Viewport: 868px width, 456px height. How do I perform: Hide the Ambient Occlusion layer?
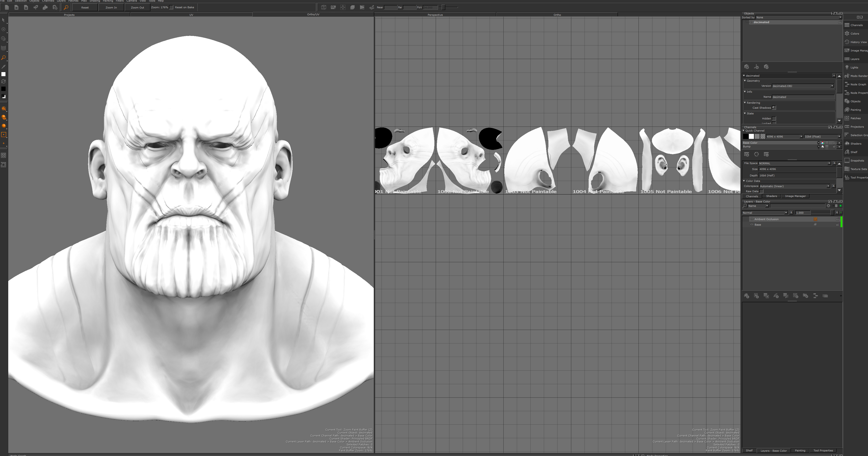tap(752, 219)
